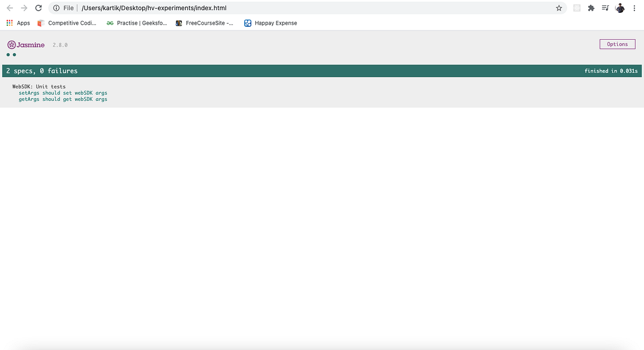This screenshot has height=350, width=644.
Task: Expand the Jasmine Options panel
Action: click(617, 44)
